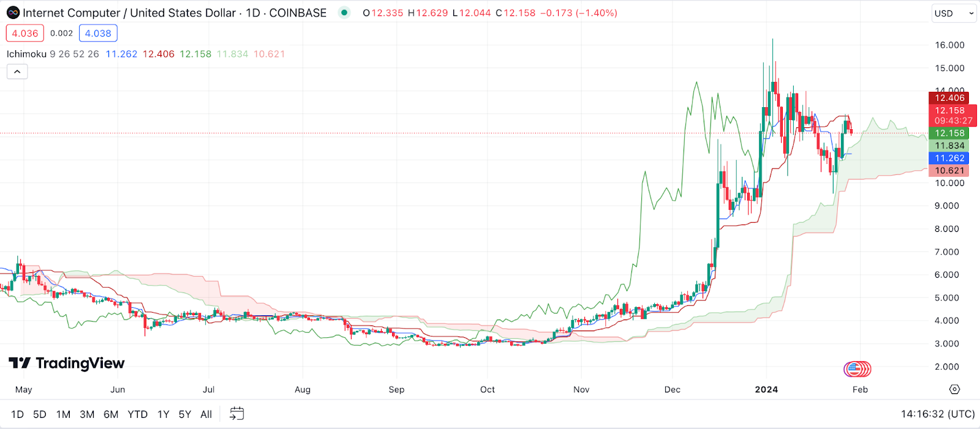This screenshot has width=980, height=429.
Task: Click the Ichimoku 12.406 base line value
Action: pyautogui.click(x=159, y=54)
